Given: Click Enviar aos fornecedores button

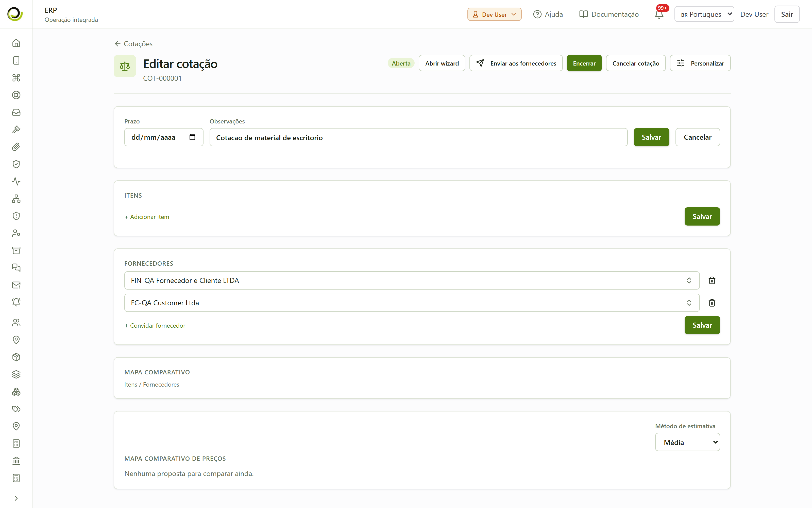Looking at the screenshot, I should click(516, 63).
